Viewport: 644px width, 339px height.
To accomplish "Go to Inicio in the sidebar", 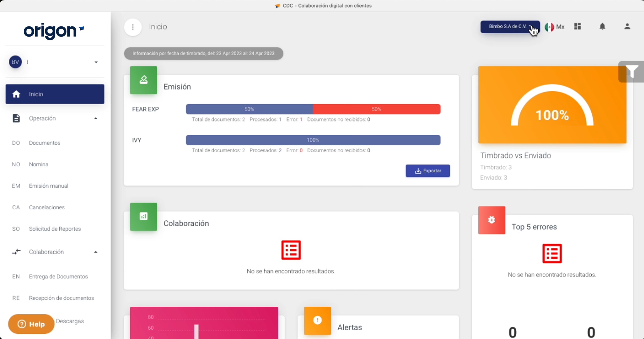I will [55, 94].
